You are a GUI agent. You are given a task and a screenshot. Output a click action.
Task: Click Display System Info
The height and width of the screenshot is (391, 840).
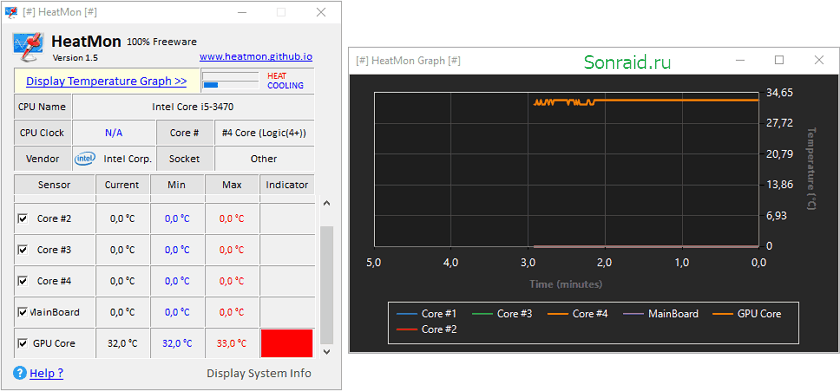tap(259, 373)
